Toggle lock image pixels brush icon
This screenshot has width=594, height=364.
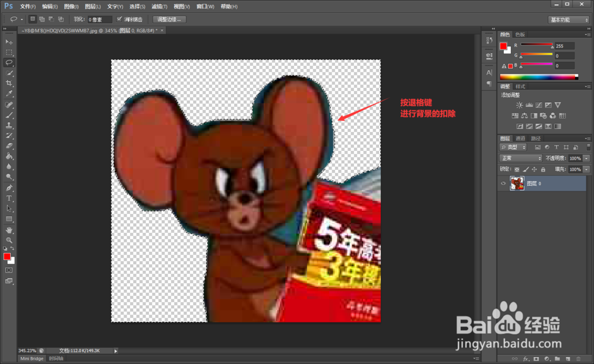click(x=526, y=169)
